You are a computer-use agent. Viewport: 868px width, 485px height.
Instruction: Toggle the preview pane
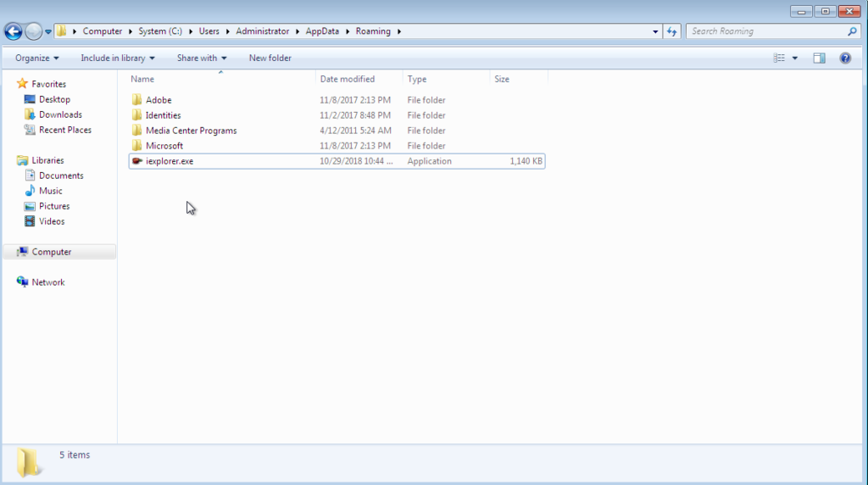point(820,59)
